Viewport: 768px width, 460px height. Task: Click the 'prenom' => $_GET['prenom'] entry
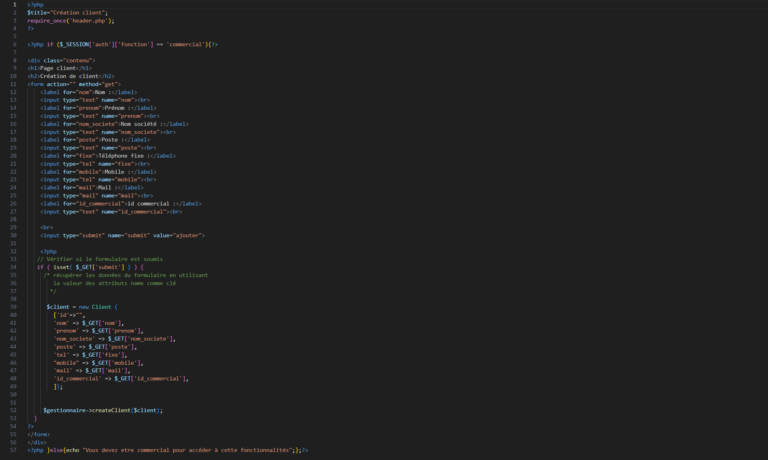tap(98, 331)
